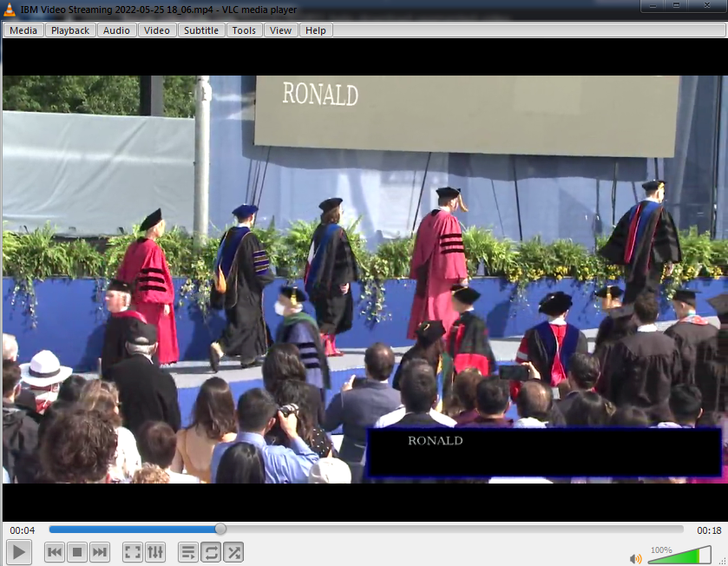Open the Video menu
Screen dimensions: 728x566
pyautogui.click(x=156, y=30)
